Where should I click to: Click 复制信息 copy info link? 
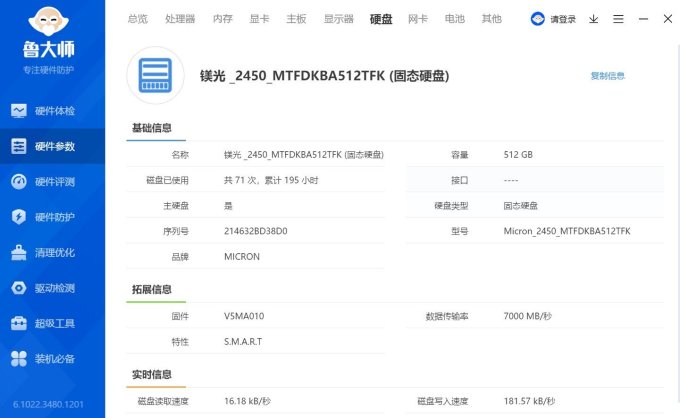coord(608,76)
